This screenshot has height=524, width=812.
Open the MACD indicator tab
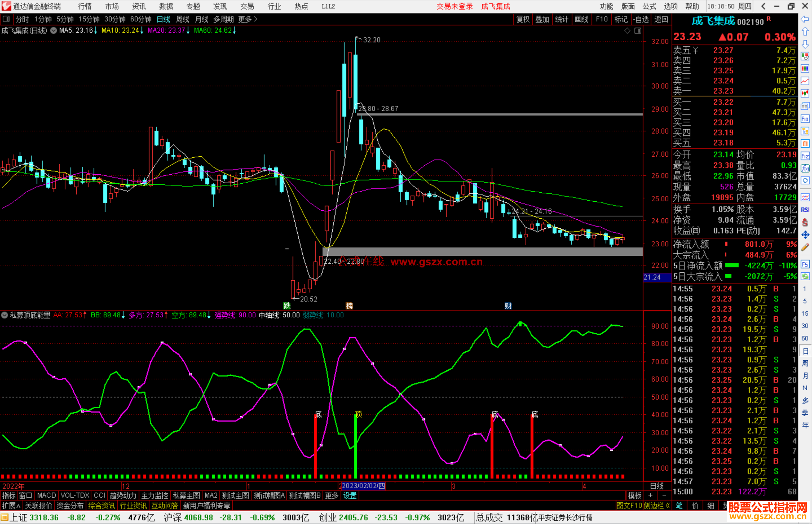click(46, 495)
